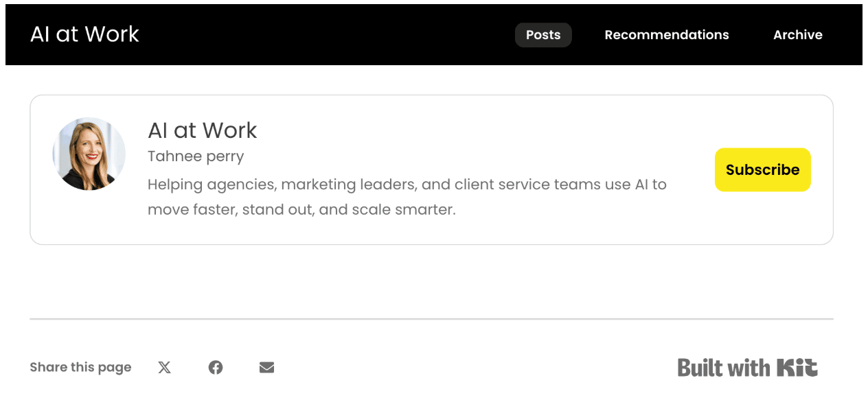Click the "Helping agencies, marketing leaders" description line
The height and width of the screenshot is (413, 868).
[407, 185]
